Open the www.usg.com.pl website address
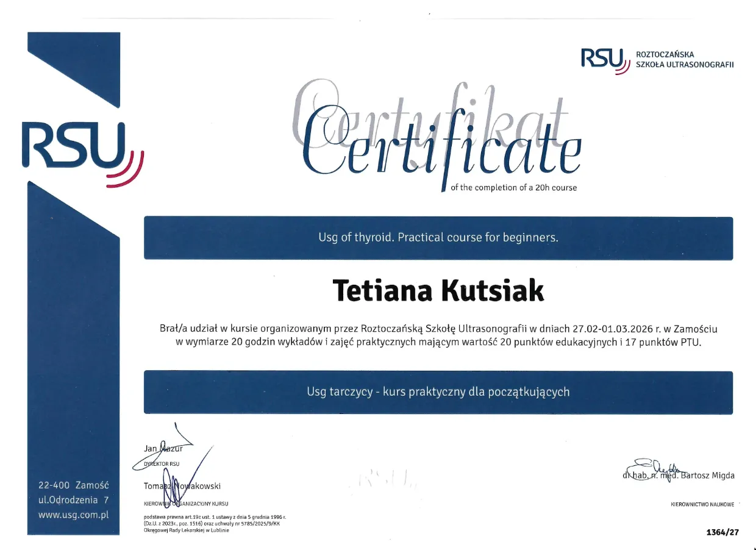Viewport: 756px width, 550px height. pyautogui.click(x=73, y=515)
